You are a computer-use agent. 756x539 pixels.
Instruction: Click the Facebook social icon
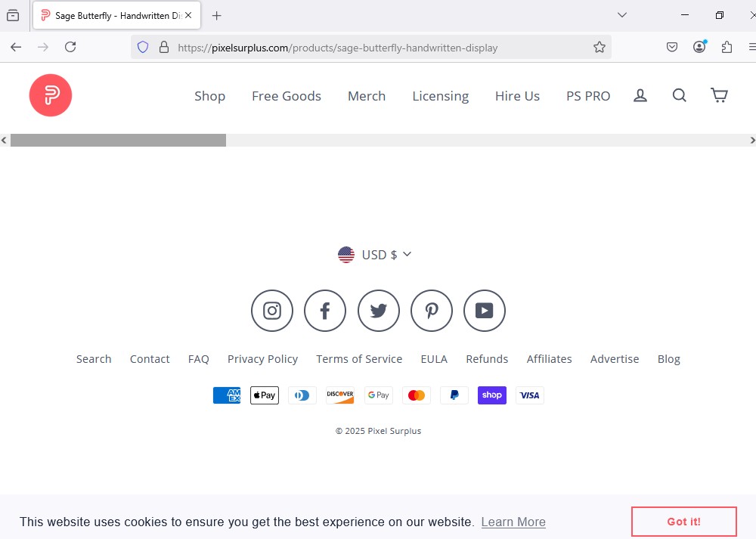tap(325, 311)
